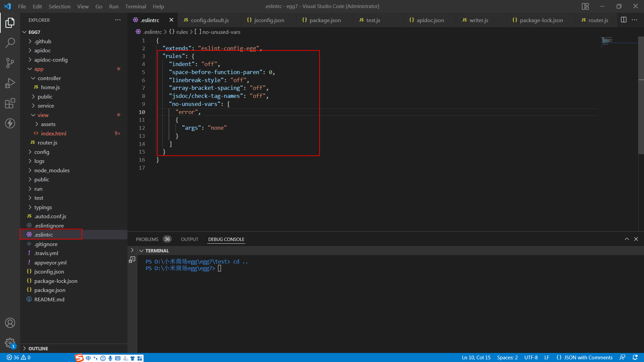Screen dimensions: 644x362
Task: Open the Accounts icon in activity bar
Action: click(10, 323)
